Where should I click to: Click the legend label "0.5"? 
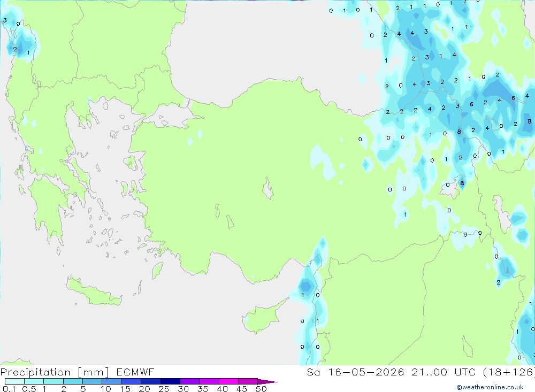coord(29,389)
